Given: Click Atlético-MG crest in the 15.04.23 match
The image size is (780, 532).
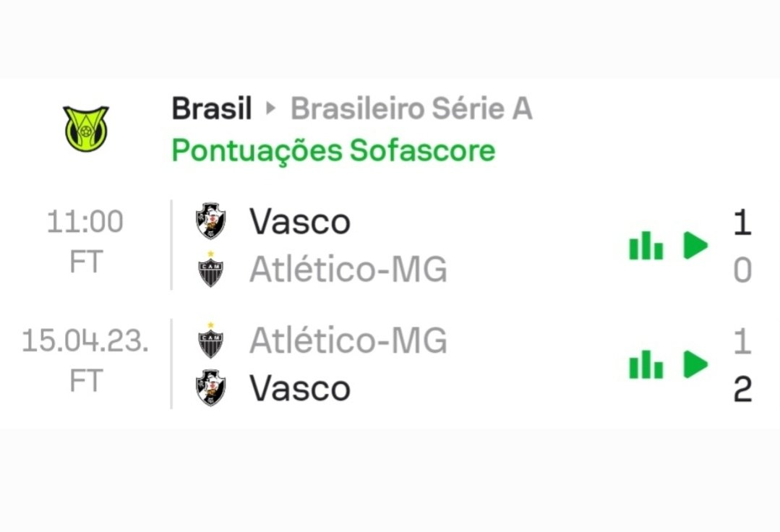Looking at the screenshot, I should click(211, 340).
